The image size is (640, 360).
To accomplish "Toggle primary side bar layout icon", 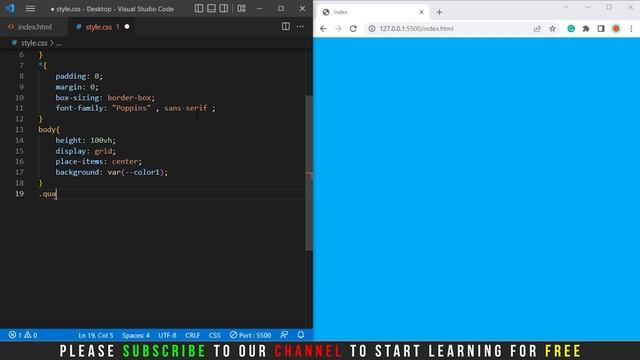I will tap(199, 9).
